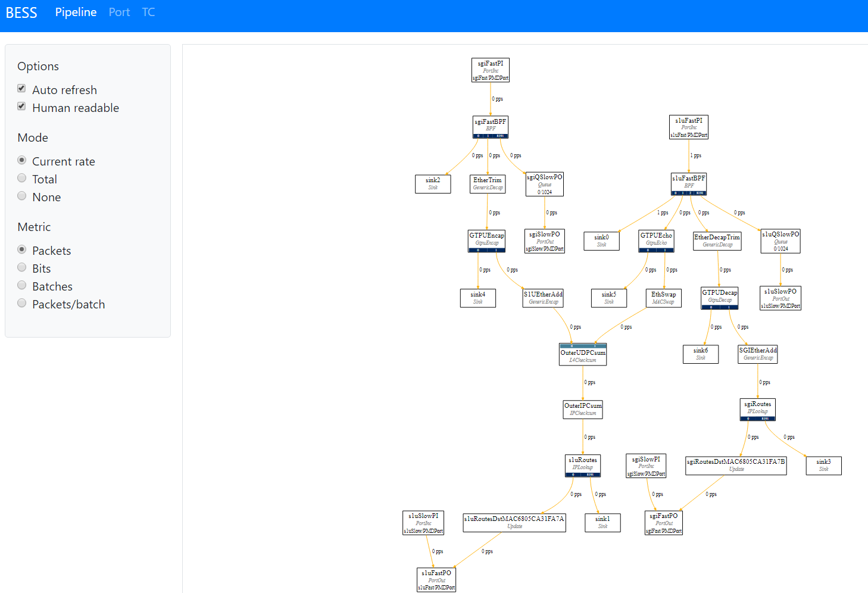Screen dimensions: 868x593
Task: Open the BESS home link
Action: tap(21, 13)
